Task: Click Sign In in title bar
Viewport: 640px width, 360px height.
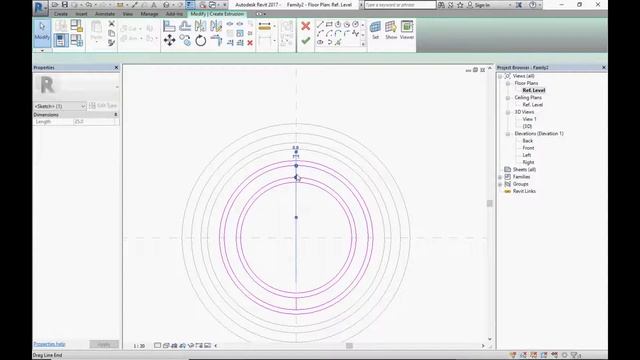Action: click(x=482, y=5)
